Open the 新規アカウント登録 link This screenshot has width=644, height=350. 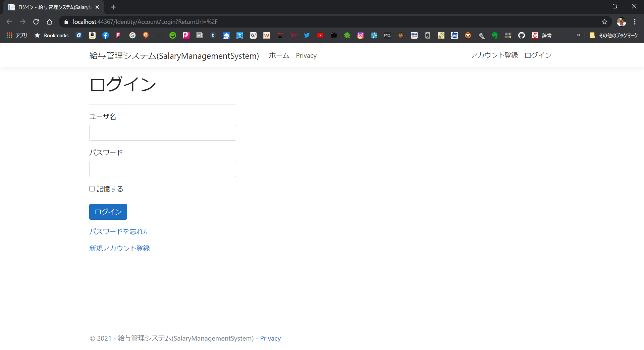click(x=119, y=248)
